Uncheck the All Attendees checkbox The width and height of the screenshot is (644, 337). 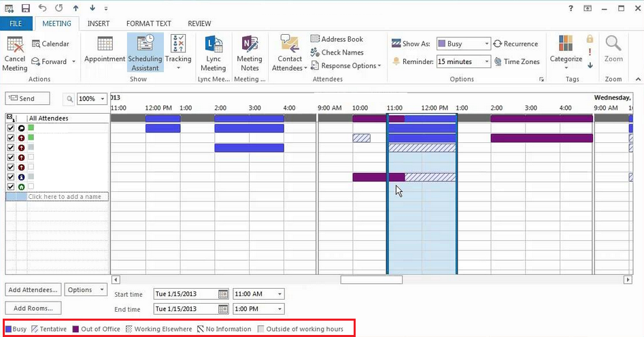(x=10, y=118)
